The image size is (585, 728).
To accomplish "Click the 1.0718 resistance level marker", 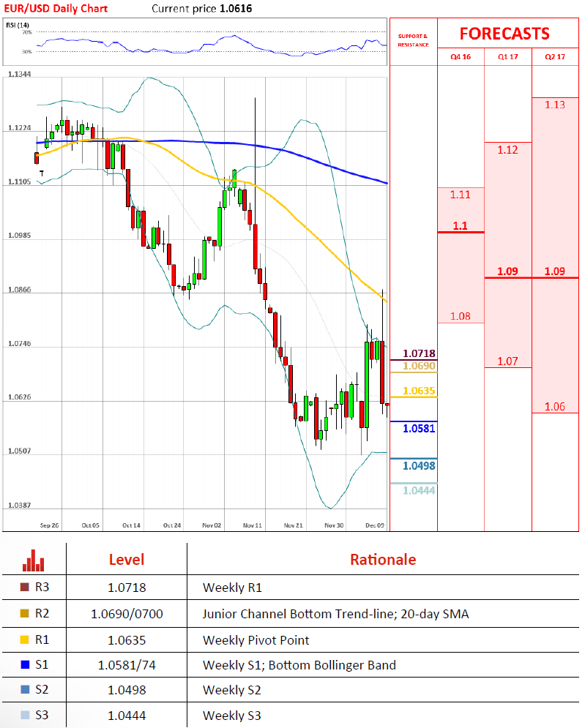I will click(x=419, y=354).
